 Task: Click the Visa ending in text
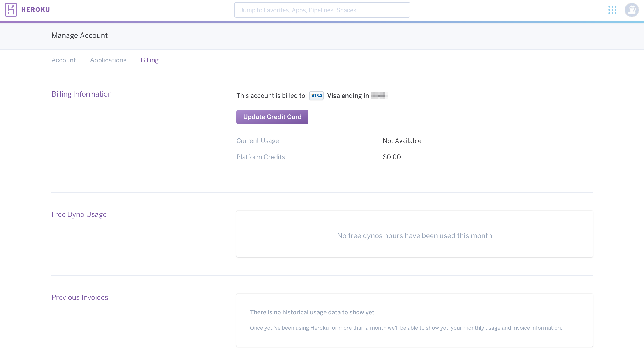348,96
